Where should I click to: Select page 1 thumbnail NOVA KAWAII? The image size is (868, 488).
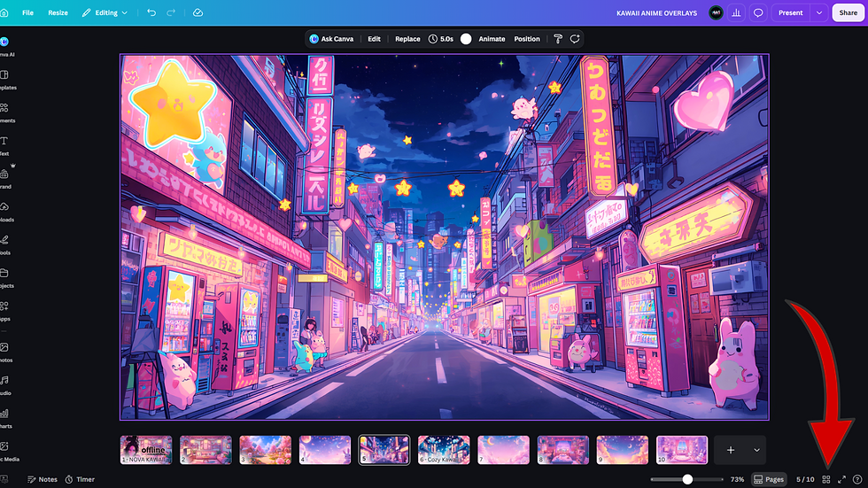click(x=146, y=450)
